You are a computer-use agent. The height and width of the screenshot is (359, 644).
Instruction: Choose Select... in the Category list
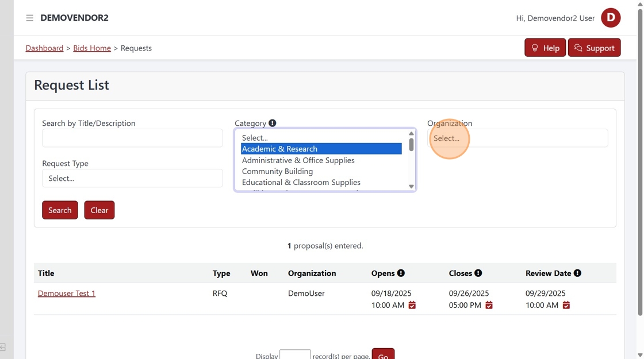tap(321, 138)
